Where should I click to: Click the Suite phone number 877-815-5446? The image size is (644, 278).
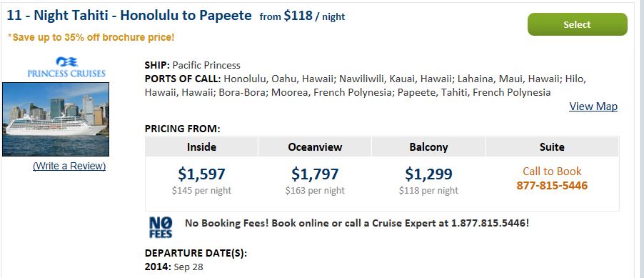coord(552,186)
